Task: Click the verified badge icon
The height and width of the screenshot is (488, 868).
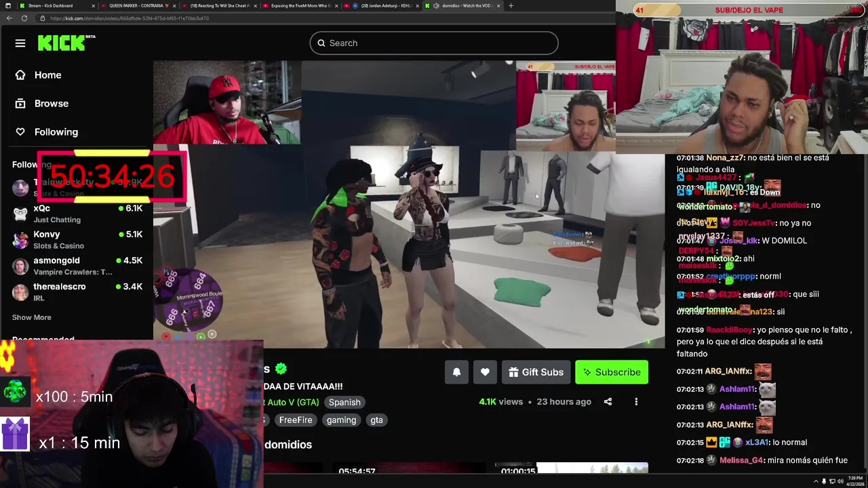Action: pos(281,369)
